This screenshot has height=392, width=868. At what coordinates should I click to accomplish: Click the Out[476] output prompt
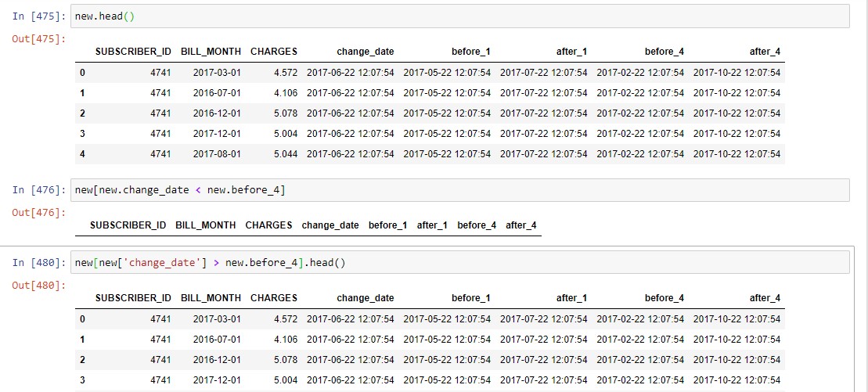pos(39,213)
